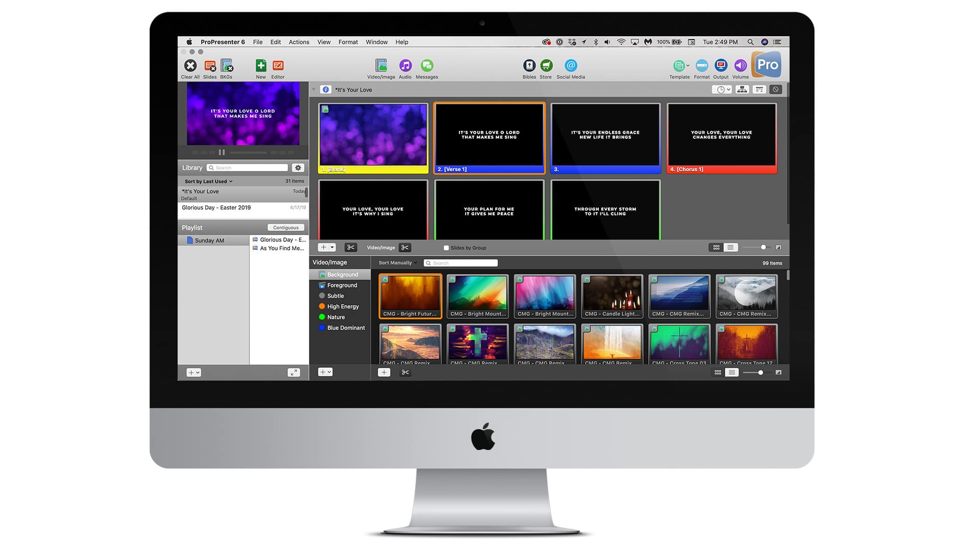This screenshot has width=980, height=551.
Task: Pause the preview playback
Action: [x=222, y=152]
